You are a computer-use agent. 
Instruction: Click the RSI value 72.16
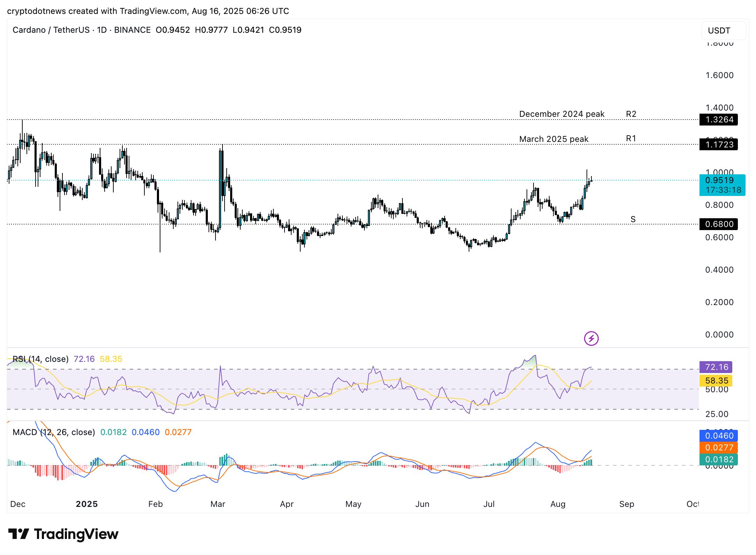point(717,367)
